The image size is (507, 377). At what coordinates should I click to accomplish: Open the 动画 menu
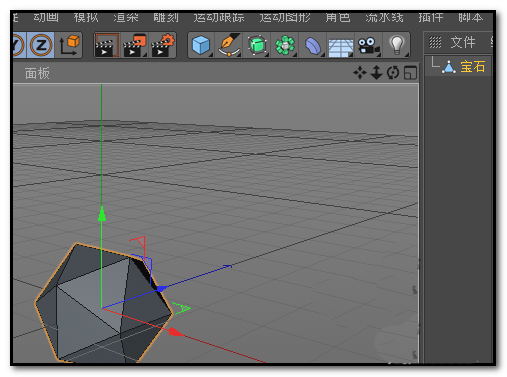[x=46, y=17]
